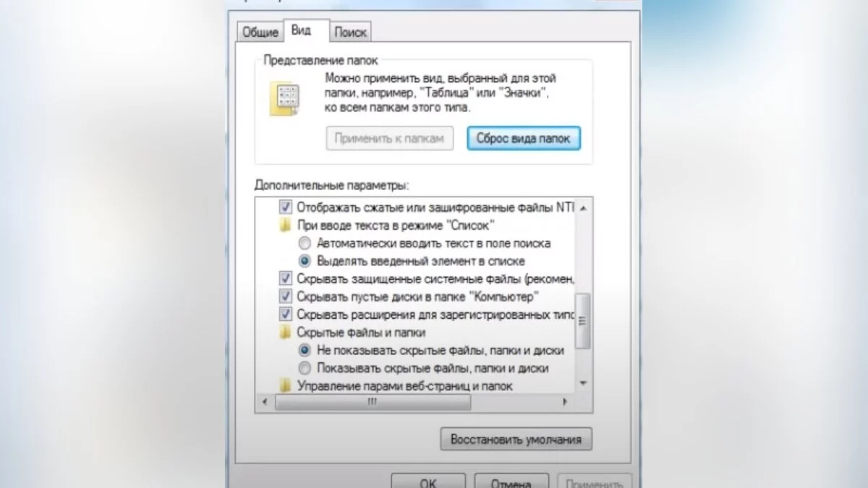868x488 pixels.
Task: Click the 'Управление парами веб-страниц' folder icon
Action: (x=286, y=386)
